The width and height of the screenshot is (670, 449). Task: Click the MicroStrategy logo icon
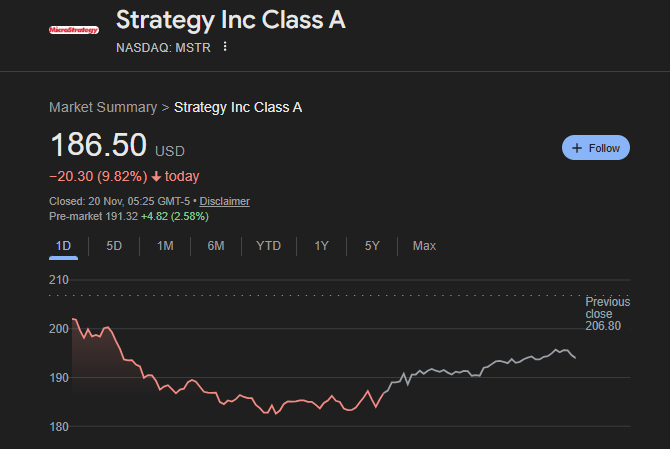coord(74,30)
